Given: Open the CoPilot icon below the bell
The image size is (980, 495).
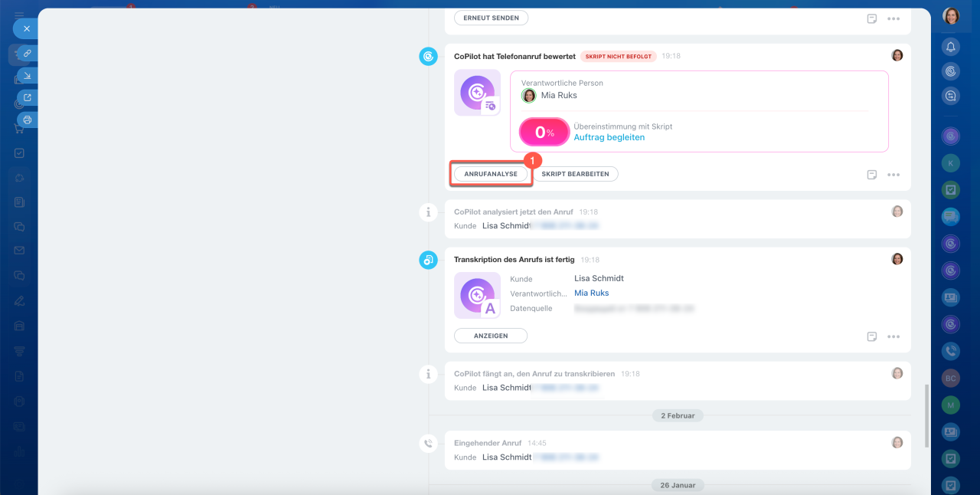Looking at the screenshot, I should [951, 71].
